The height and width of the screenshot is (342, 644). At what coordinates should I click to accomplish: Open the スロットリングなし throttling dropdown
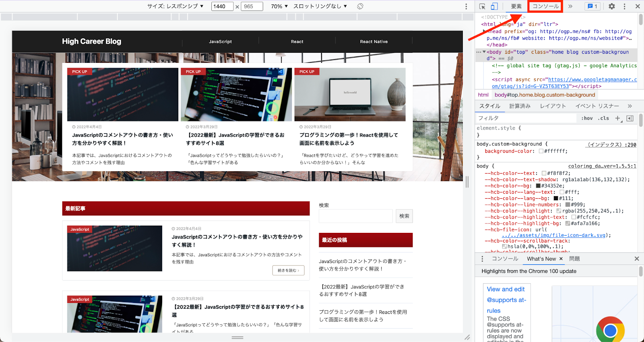pyautogui.click(x=320, y=6)
